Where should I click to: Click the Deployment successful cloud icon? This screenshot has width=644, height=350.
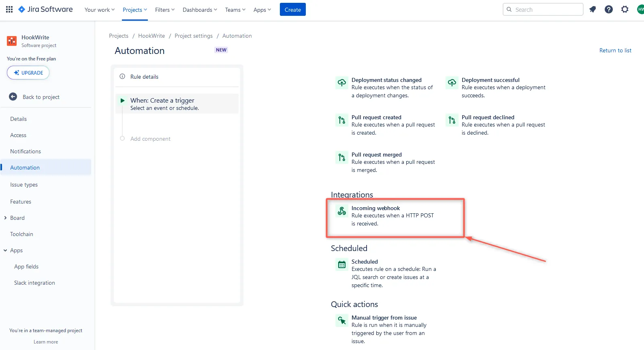[x=452, y=83]
